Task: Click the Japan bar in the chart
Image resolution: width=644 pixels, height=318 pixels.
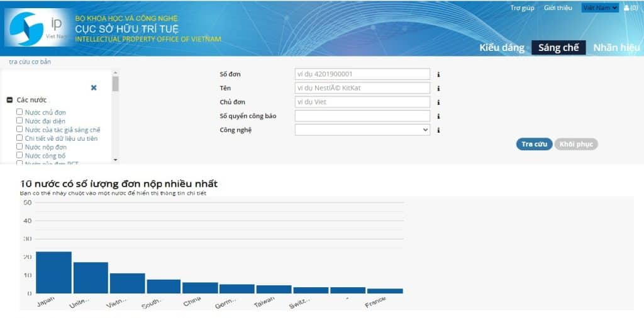Action: tap(53, 273)
